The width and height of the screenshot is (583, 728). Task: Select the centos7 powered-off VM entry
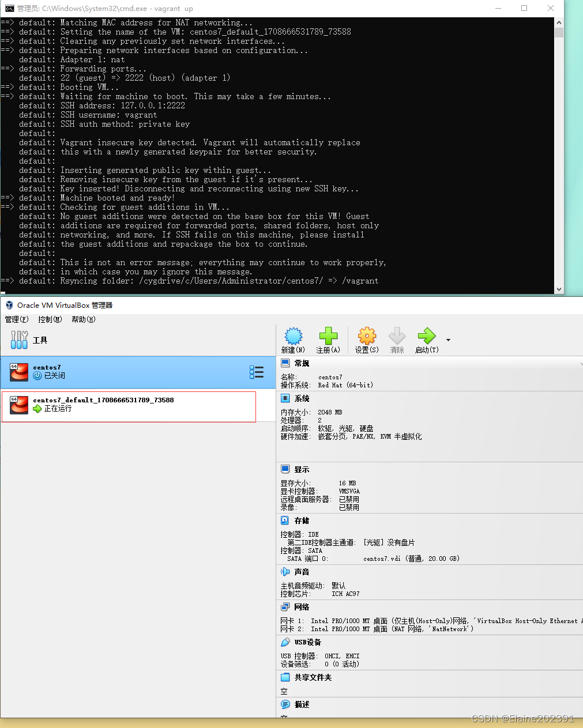point(138,372)
